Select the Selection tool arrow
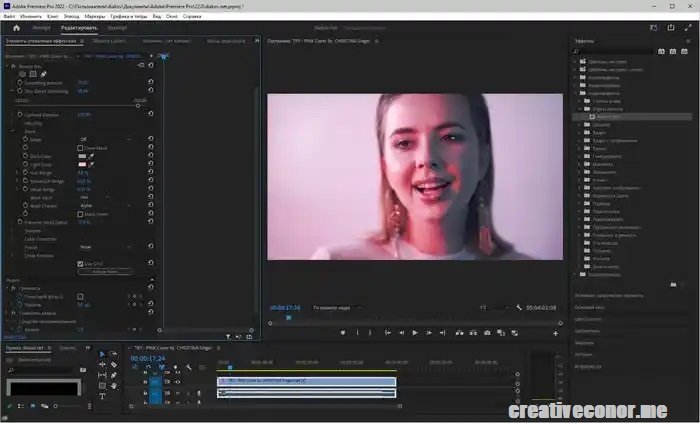This screenshot has width=700, height=423. (x=102, y=354)
